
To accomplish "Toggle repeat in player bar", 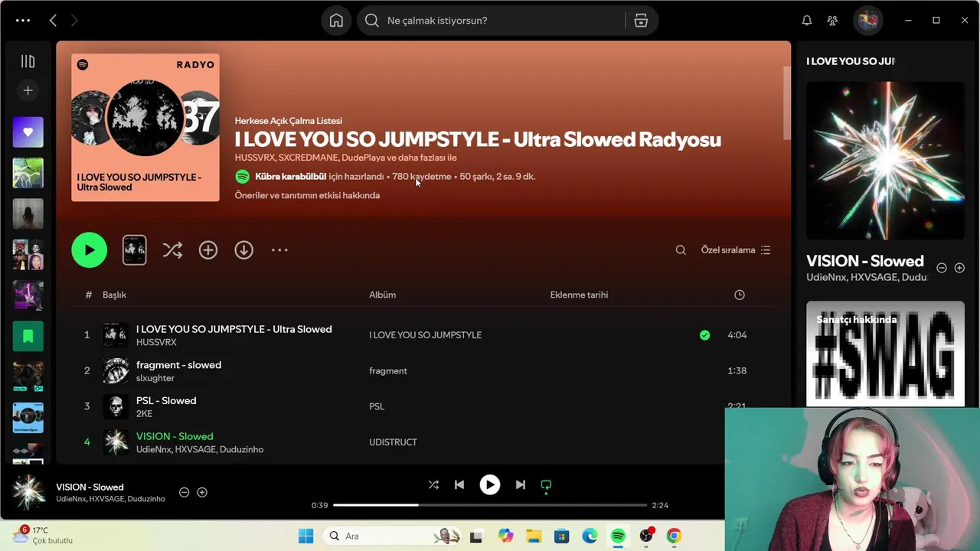I will (x=546, y=484).
